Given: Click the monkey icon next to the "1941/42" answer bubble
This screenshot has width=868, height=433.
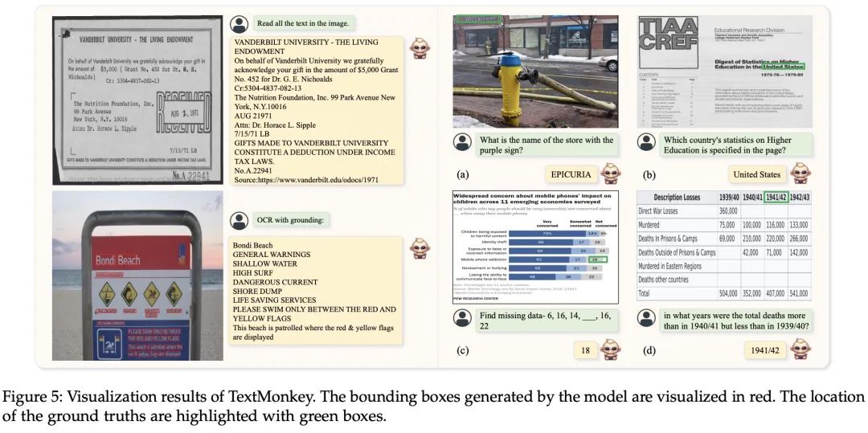Looking at the screenshot, I should (x=800, y=349).
